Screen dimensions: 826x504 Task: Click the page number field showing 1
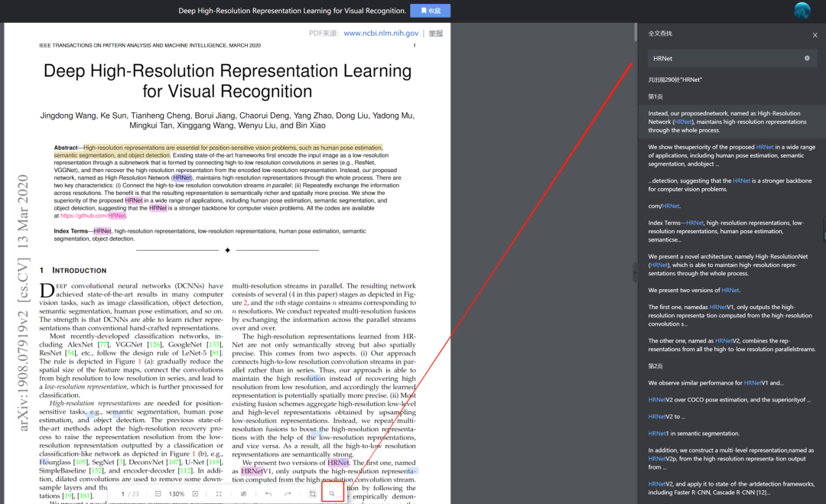tap(122, 494)
